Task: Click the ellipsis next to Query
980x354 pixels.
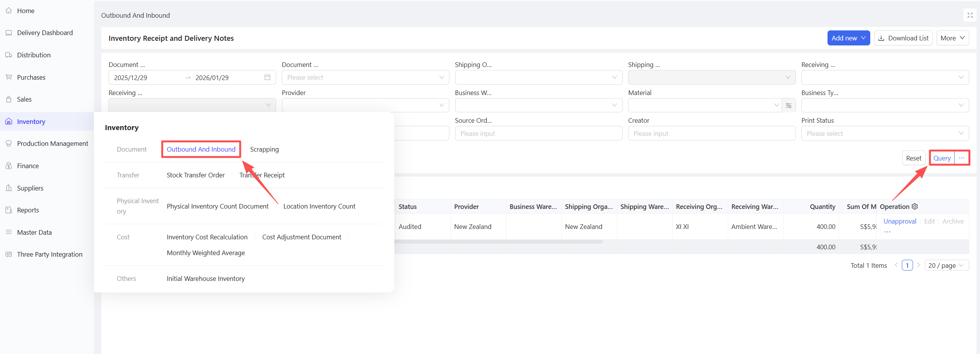Action: click(962, 158)
